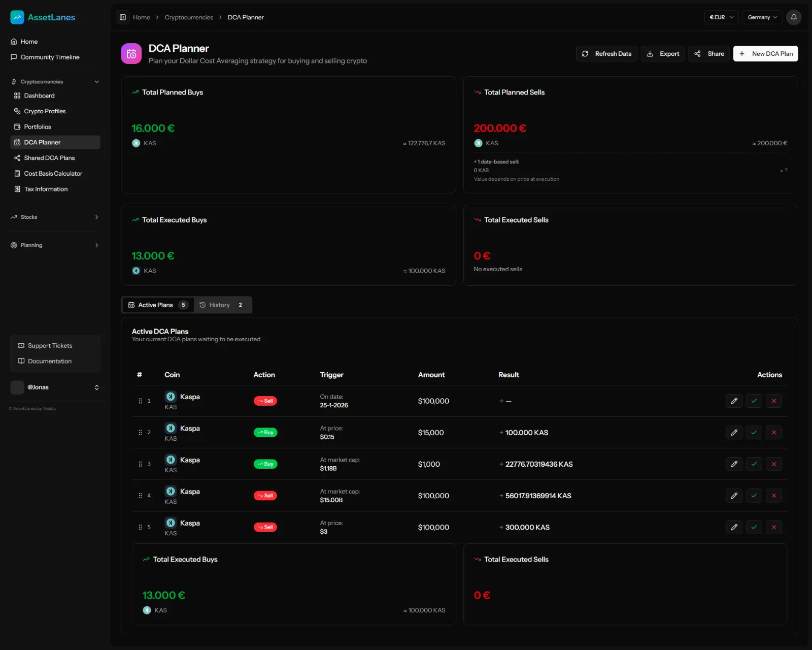Screen dimensions: 812x650
Task: Delete plan 1 on-date sell
Action: tap(774, 401)
